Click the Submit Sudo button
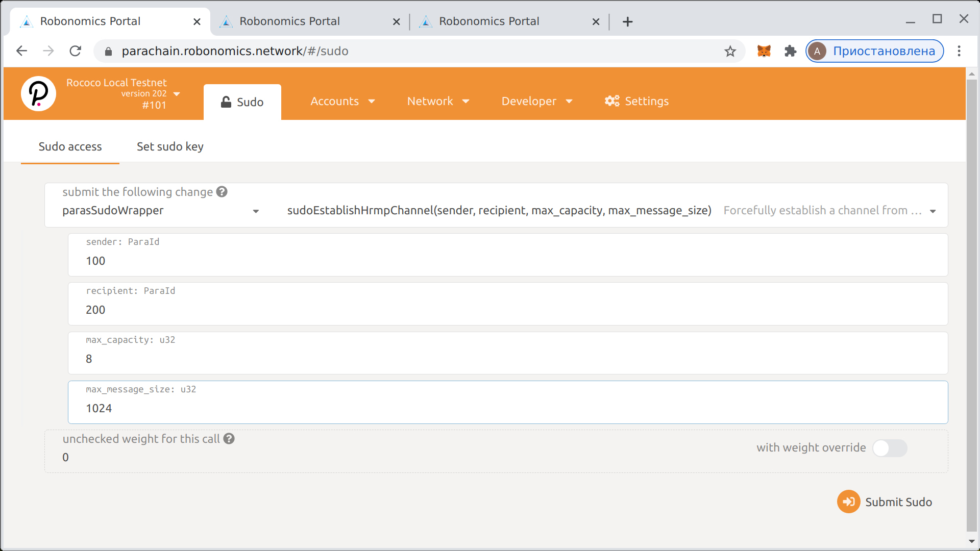The image size is (980, 551). point(885,502)
